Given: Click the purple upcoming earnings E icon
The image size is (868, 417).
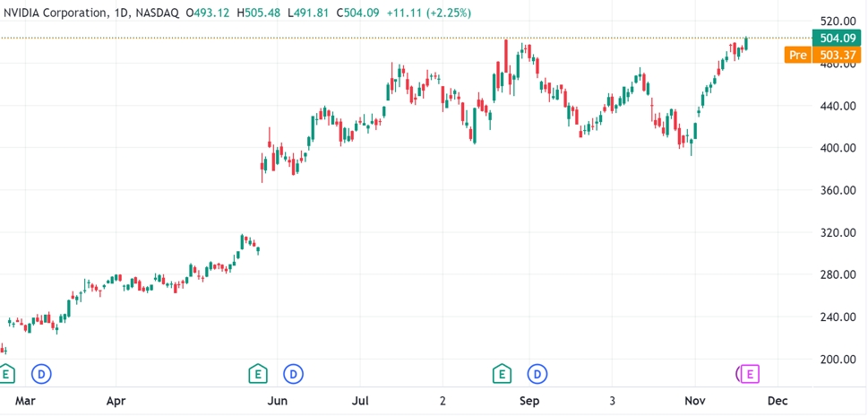Looking at the screenshot, I should [750, 374].
